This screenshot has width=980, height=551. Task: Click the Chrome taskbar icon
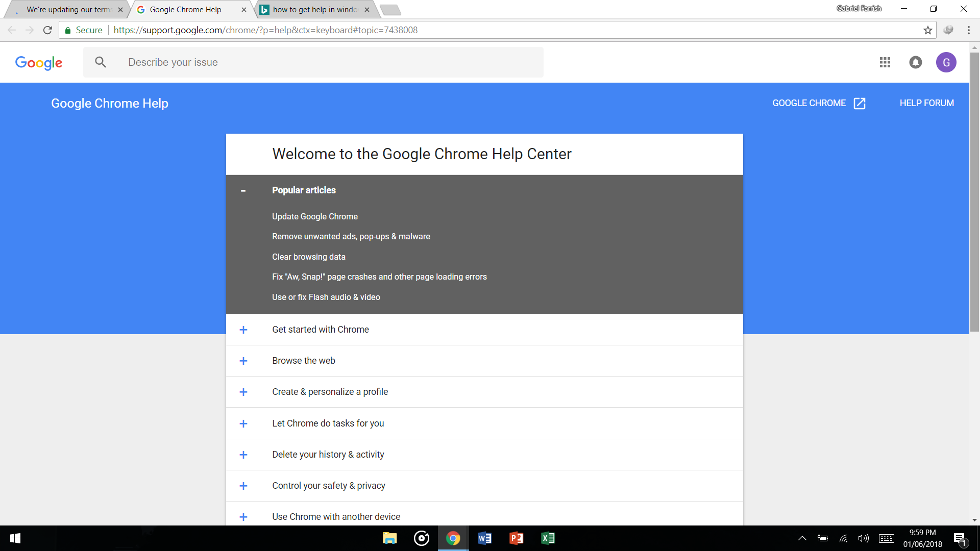[453, 538]
